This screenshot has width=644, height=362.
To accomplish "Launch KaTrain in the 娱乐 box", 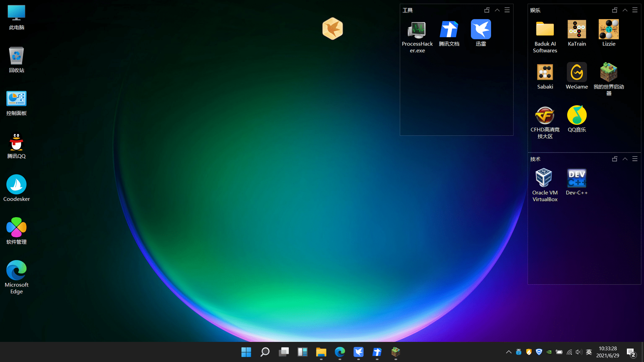I will pyautogui.click(x=577, y=34).
